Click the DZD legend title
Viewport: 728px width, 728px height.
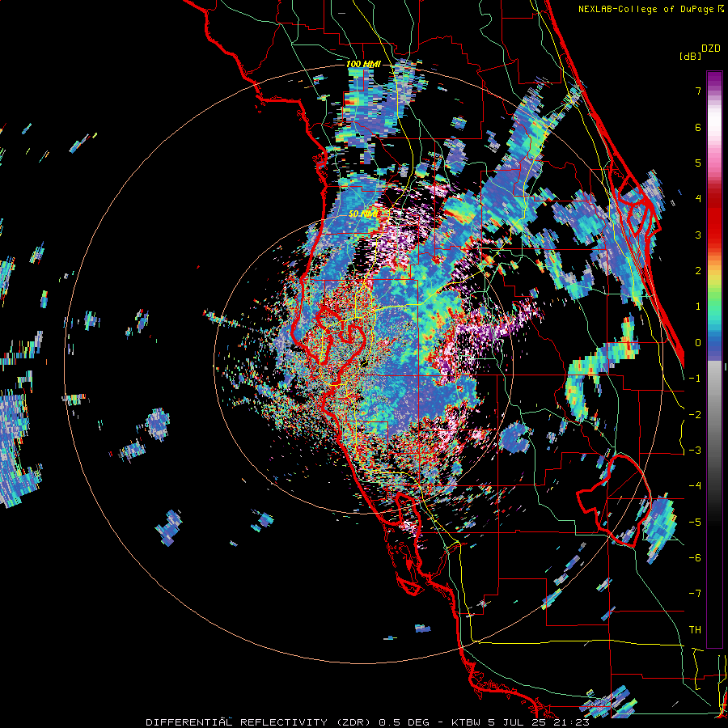(711, 49)
